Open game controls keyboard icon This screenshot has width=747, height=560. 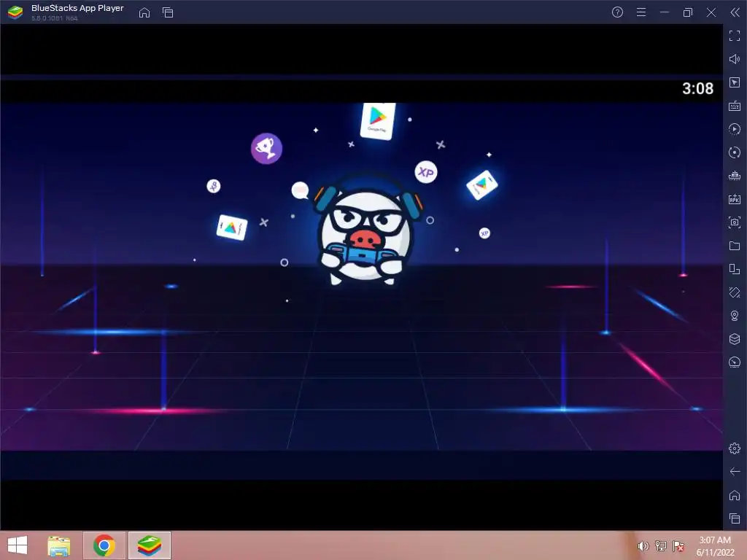734,106
